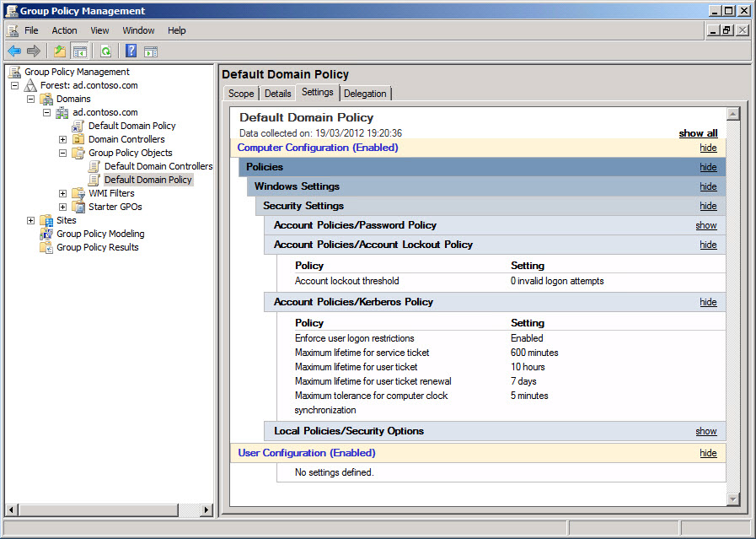
Task: Click the Back navigation arrow
Action: (x=13, y=51)
